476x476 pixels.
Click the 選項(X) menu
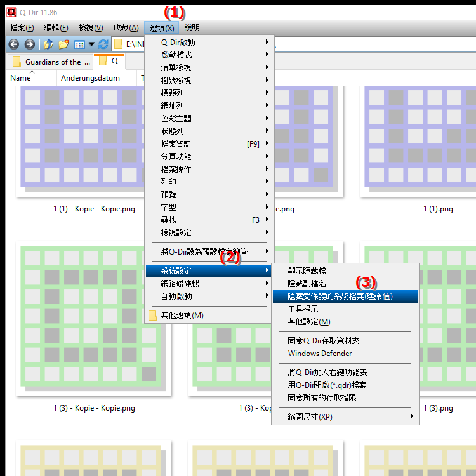click(x=162, y=28)
